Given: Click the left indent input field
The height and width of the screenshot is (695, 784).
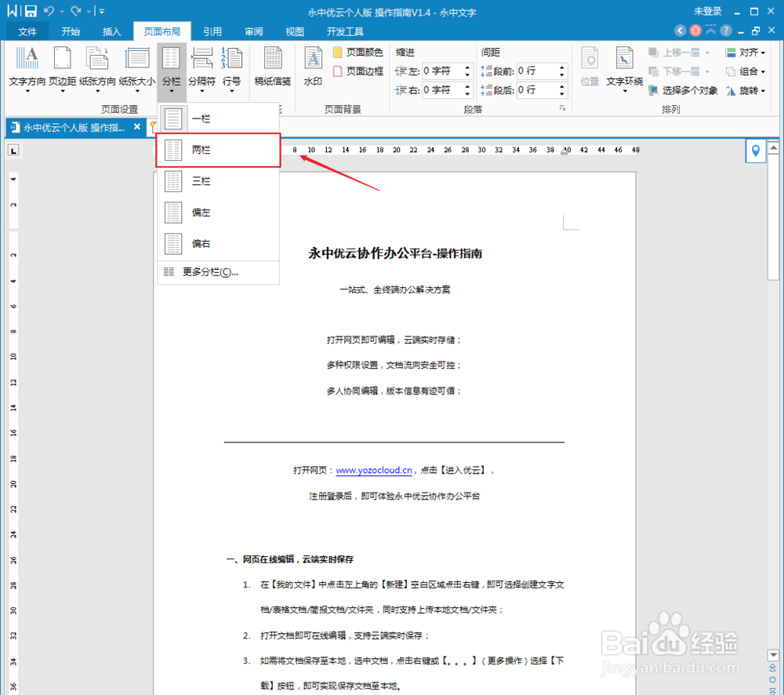Looking at the screenshot, I should (x=442, y=71).
